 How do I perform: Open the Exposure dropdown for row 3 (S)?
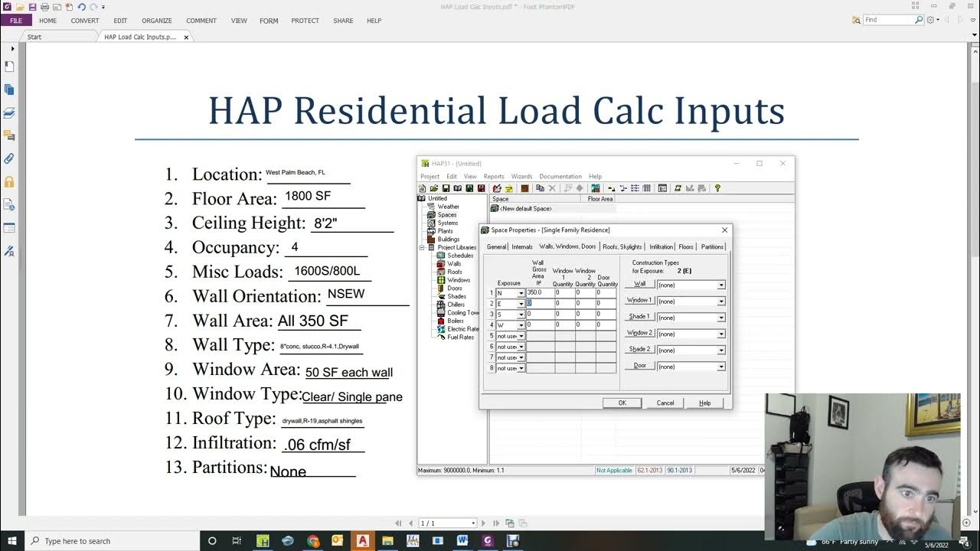click(521, 315)
